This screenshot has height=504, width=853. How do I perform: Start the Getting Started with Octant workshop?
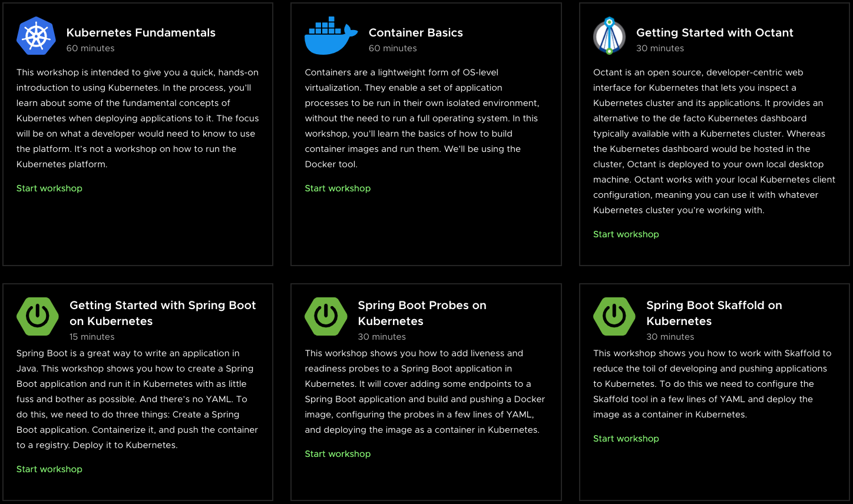[626, 234]
